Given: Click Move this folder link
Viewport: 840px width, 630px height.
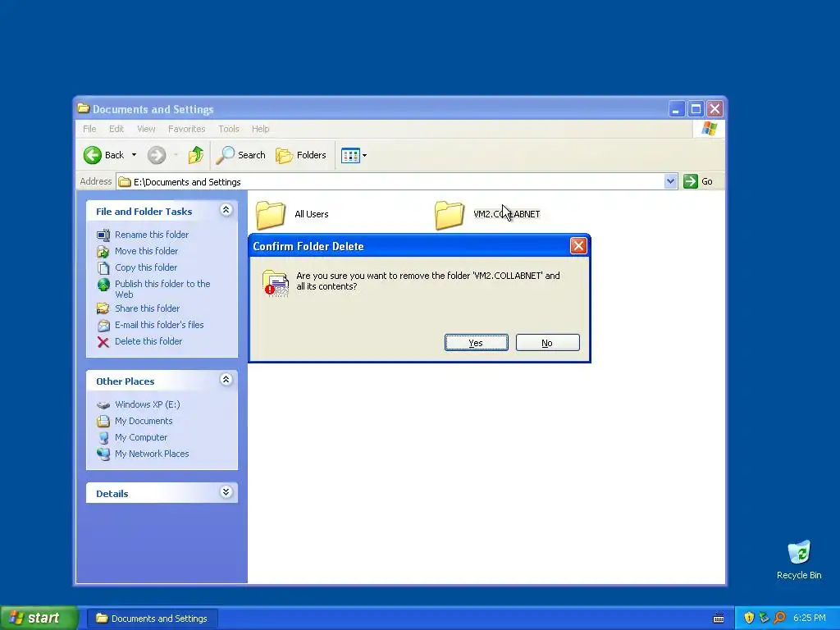Looking at the screenshot, I should (146, 251).
